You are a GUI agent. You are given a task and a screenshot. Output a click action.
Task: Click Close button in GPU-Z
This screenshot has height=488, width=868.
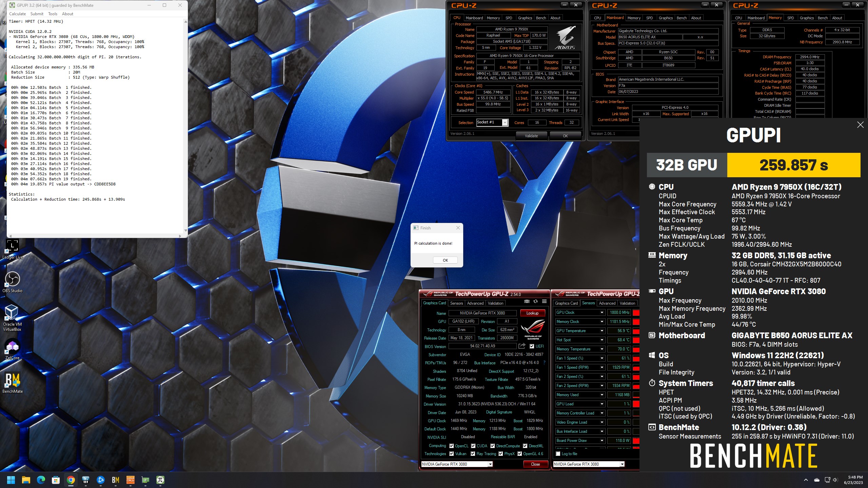pyautogui.click(x=535, y=464)
